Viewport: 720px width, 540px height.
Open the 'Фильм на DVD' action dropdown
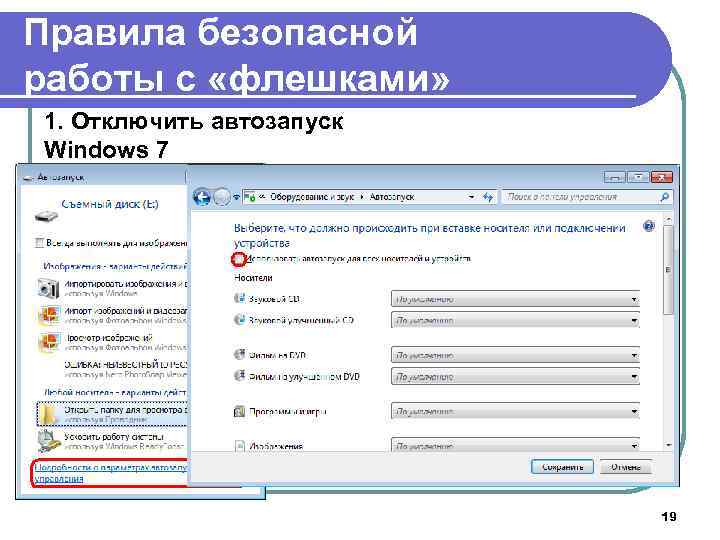click(515, 355)
